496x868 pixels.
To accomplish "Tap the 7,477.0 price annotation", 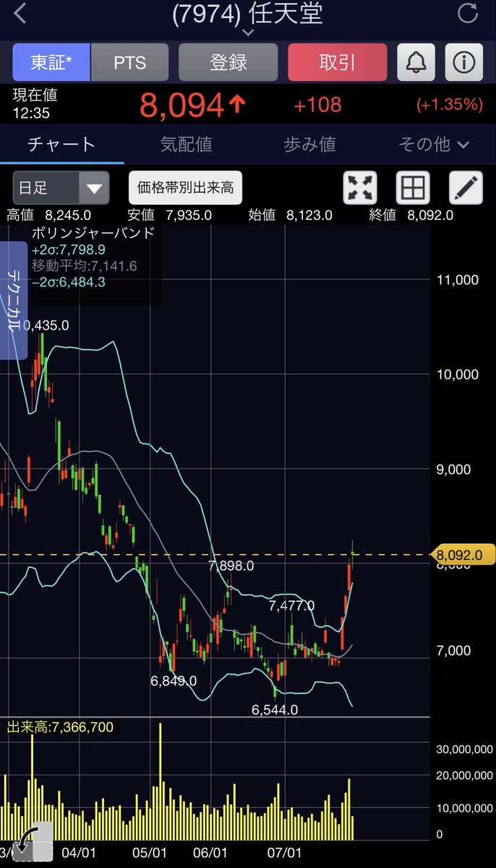I will (291, 605).
